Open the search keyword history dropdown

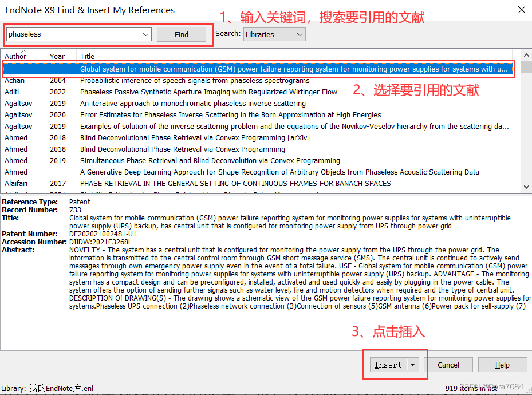coord(147,34)
